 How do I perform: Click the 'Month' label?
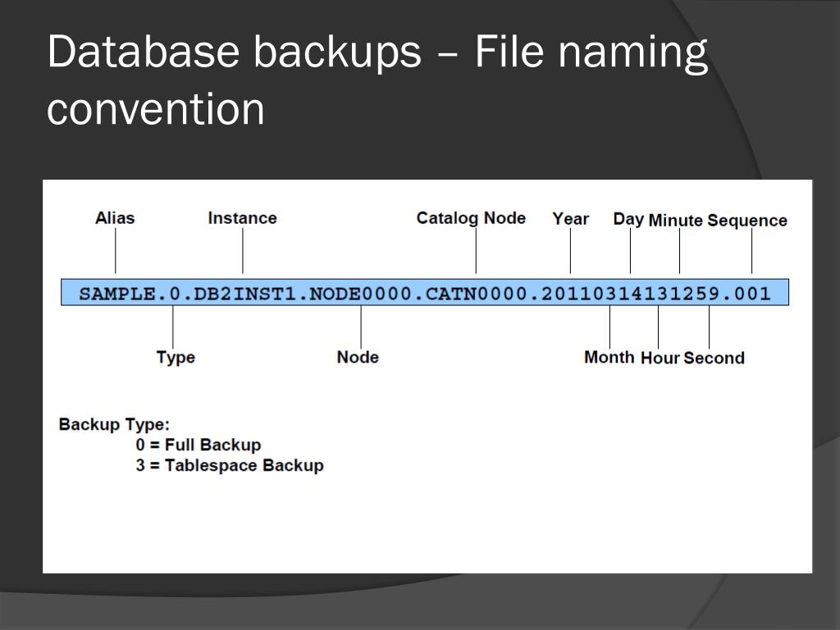coord(609,357)
